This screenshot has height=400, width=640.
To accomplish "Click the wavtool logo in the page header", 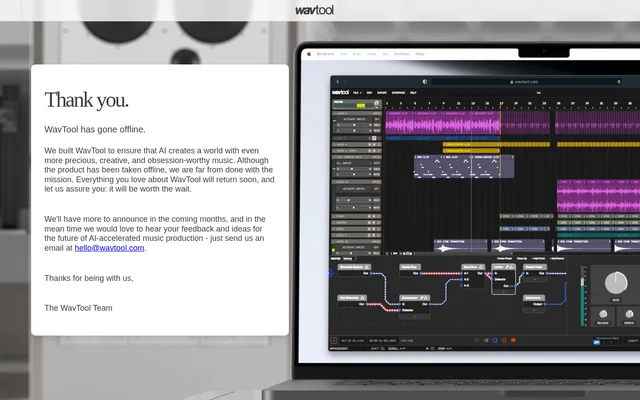I will point(314,10).
